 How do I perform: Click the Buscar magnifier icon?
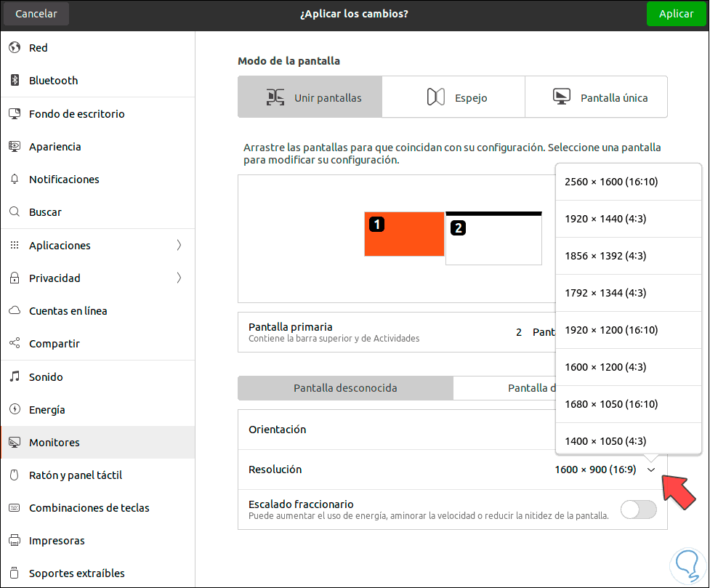(15, 212)
